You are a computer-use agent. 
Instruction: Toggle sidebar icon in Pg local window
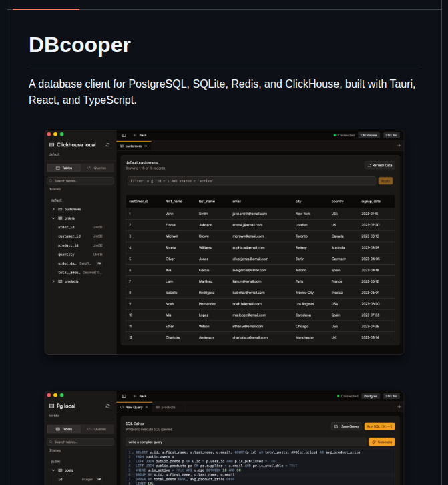pyautogui.click(x=124, y=396)
